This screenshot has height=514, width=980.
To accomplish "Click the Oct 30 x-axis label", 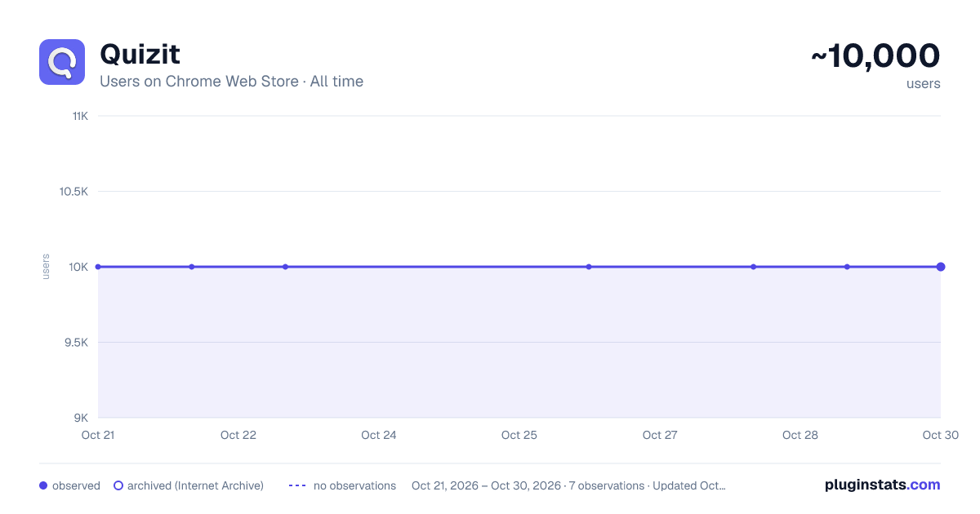I will coord(940,435).
